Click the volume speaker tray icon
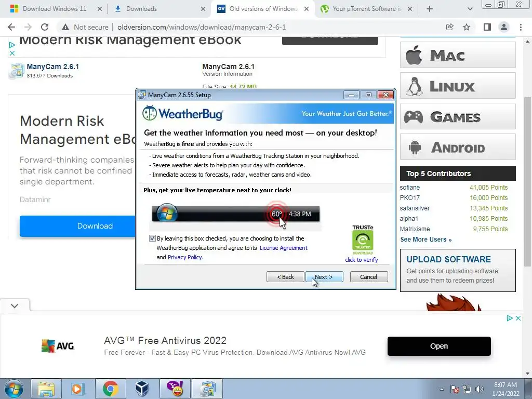 point(479,389)
